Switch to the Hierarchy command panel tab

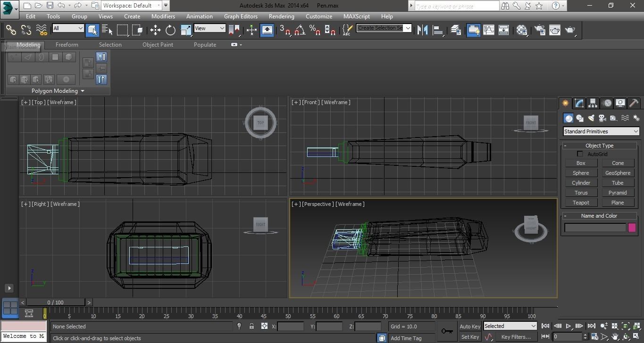(x=593, y=103)
